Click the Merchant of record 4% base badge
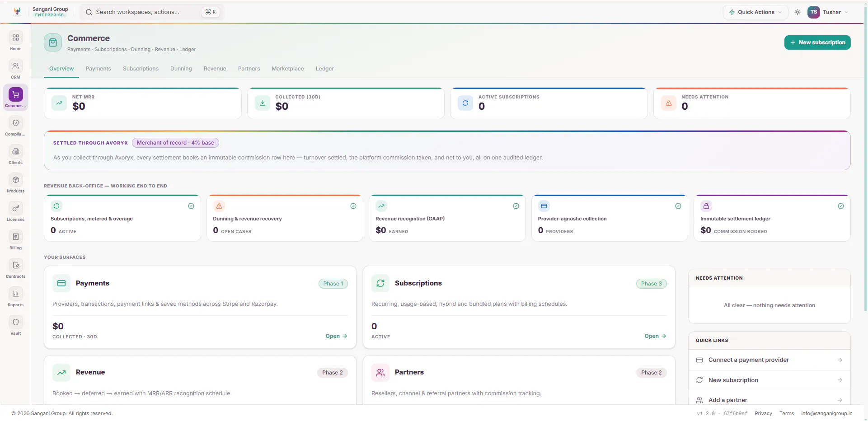 click(x=175, y=143)
